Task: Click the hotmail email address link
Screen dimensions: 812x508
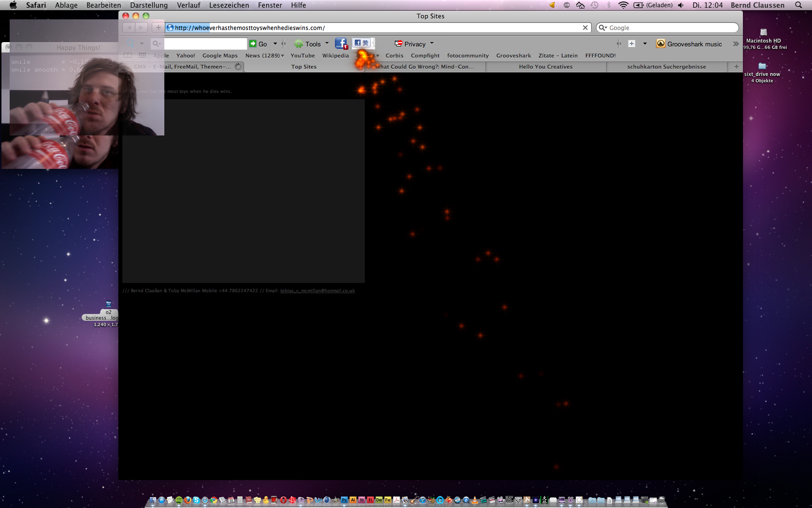Action: 317,291
